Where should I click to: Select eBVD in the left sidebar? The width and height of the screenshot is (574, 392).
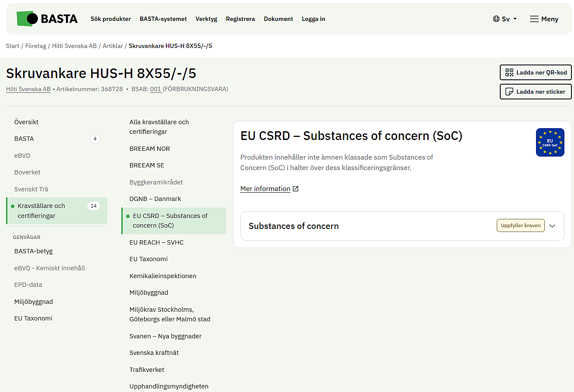click(57, 156)
